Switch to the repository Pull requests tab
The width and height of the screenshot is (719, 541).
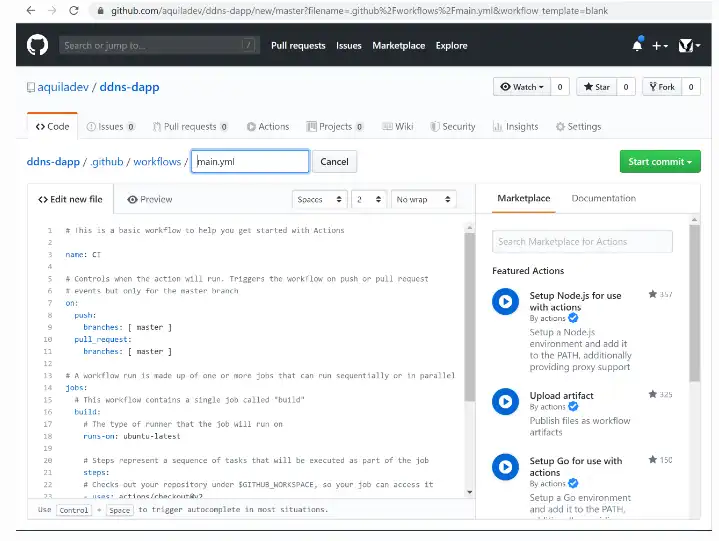point(190,127)
